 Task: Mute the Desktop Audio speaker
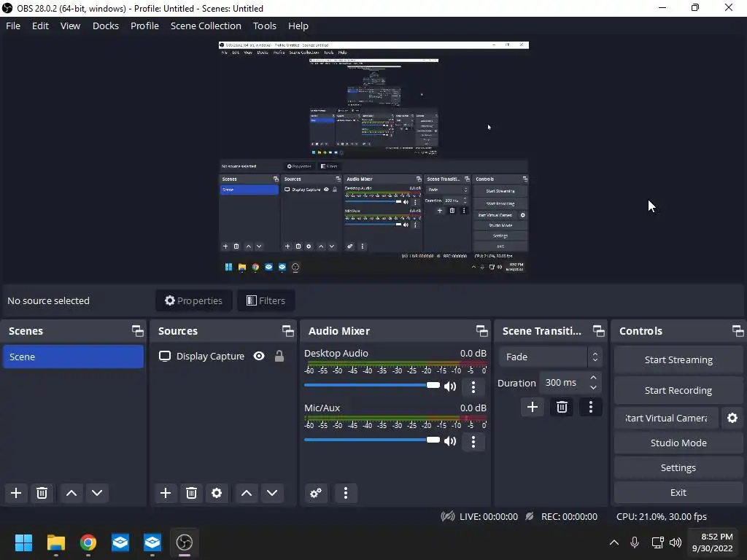449,386
